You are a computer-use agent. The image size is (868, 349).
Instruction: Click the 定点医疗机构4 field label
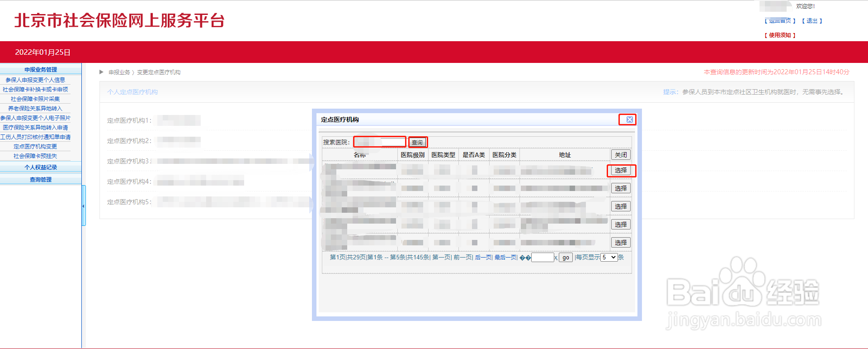[129, 182]
